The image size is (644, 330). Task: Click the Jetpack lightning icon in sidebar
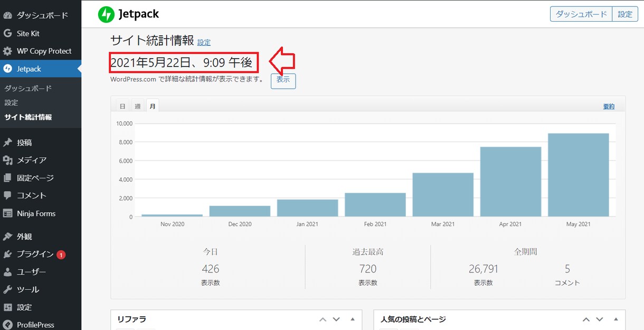tap(7, 69)
